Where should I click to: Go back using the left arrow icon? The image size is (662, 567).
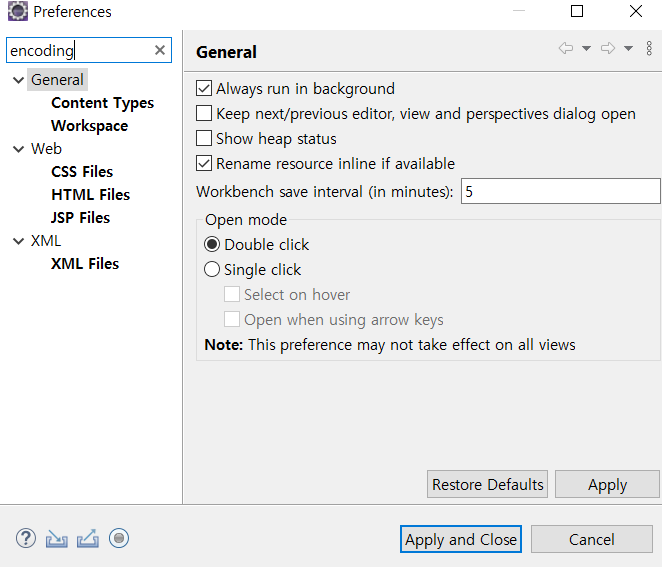point(566,48)
